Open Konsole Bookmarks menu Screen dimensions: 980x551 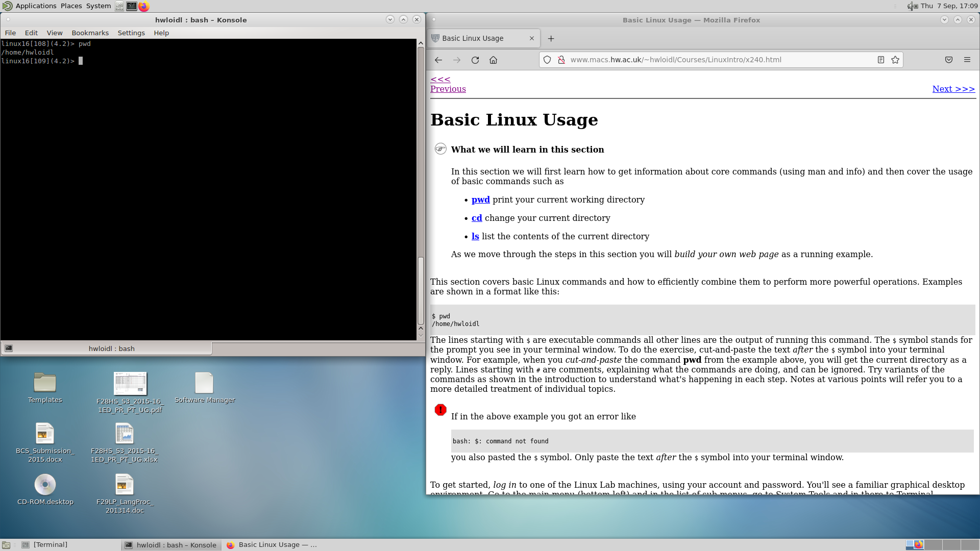click(90, 33)
